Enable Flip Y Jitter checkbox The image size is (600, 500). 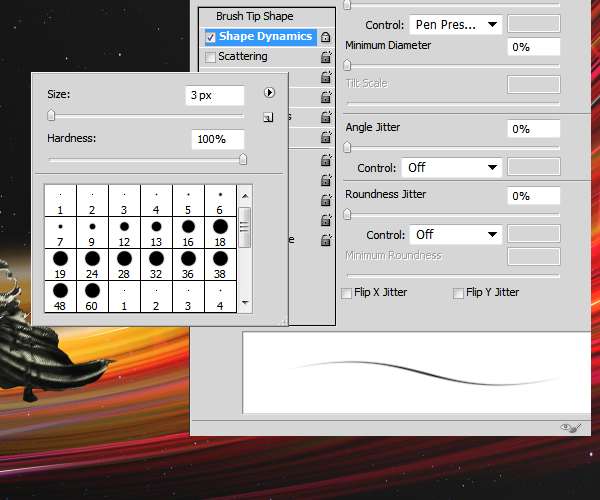(458, 293)
